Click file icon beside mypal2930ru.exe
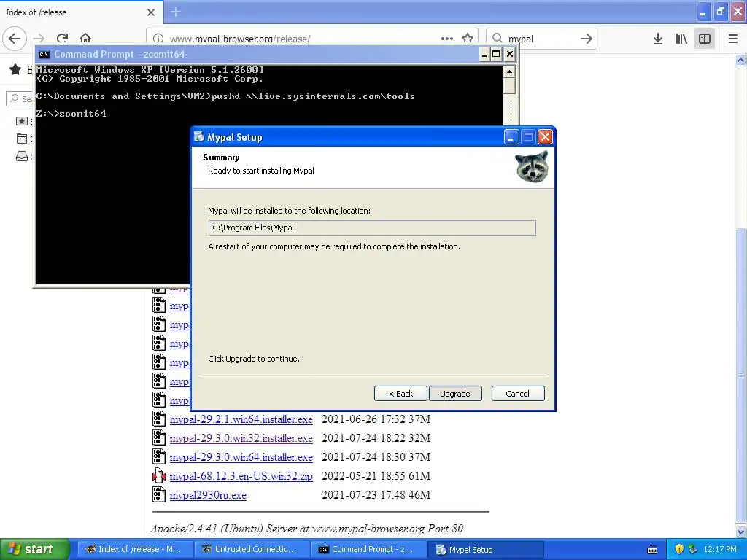The width and height of the screenshot is (747, 560). pyautogui.click(x=158, y=494)
